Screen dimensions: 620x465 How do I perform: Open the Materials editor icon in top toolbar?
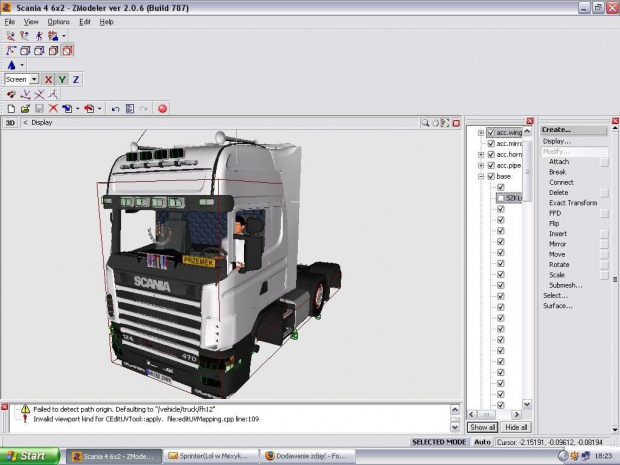pyautogui.click(x=10, y=36)
